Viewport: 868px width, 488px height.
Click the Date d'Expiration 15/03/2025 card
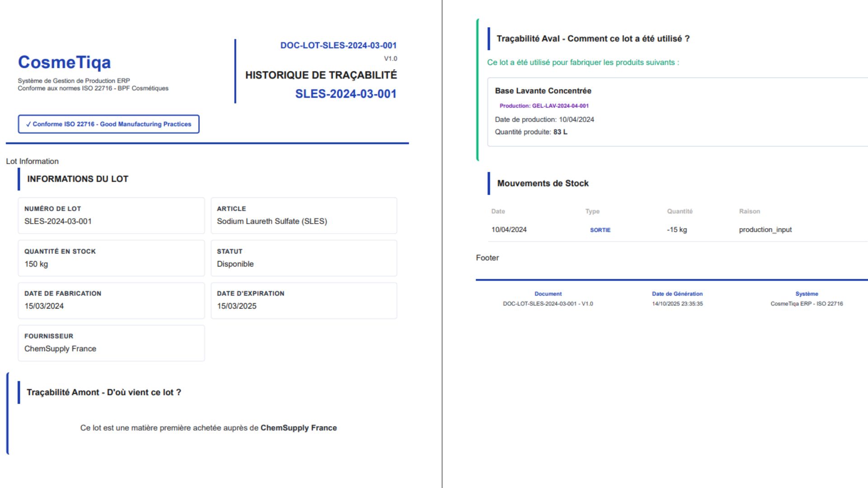click(304, 300)
